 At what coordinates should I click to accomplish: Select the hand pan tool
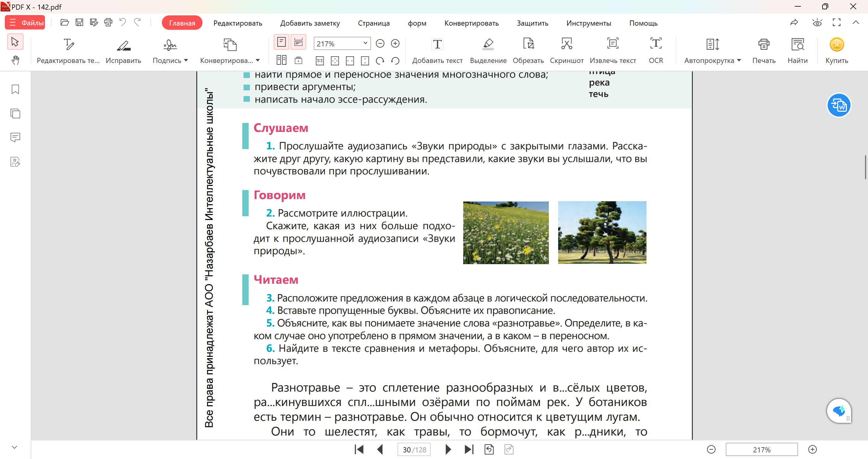tap(15, 60)
